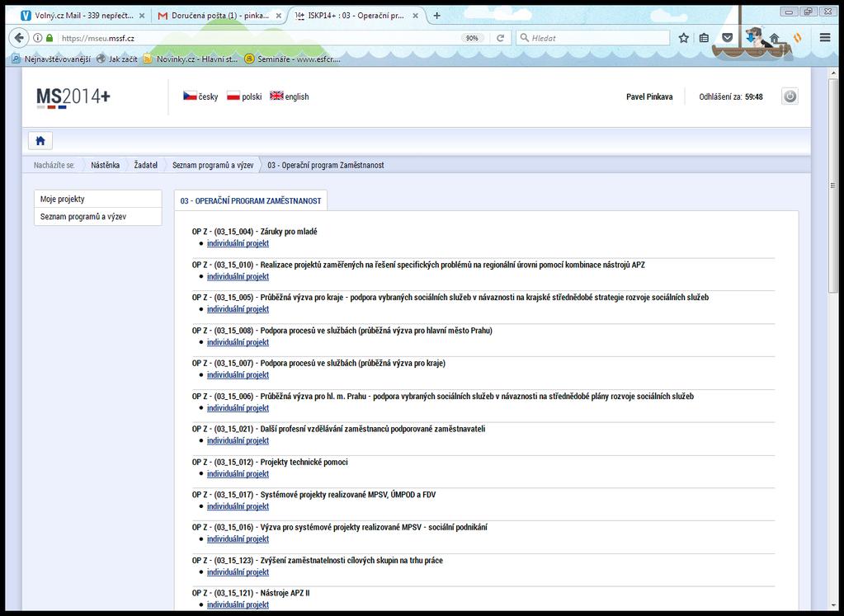Open the Nejnavštěvovanější bookmarks folder
844x616 pixels.
51,59
